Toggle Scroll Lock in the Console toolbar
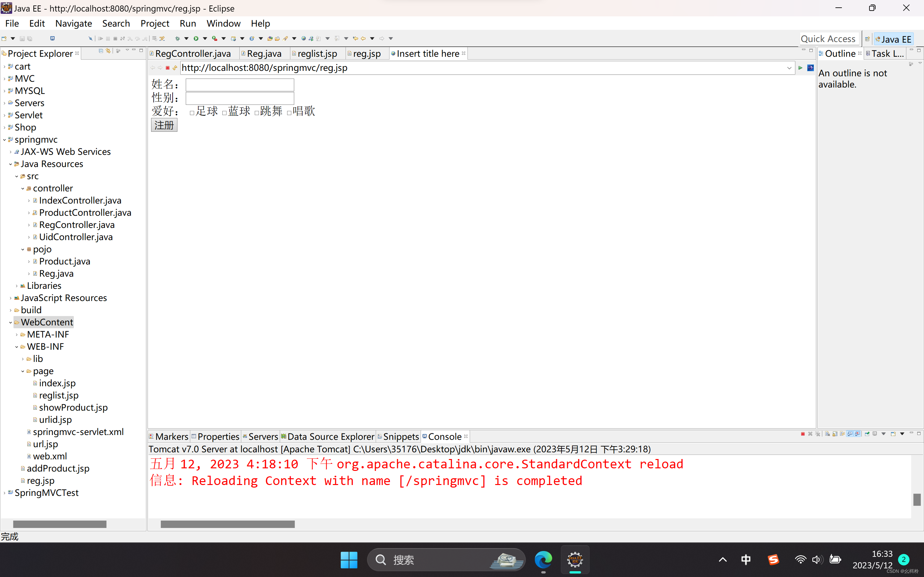This screenshot has width=924, height=577. pos(835,434)
